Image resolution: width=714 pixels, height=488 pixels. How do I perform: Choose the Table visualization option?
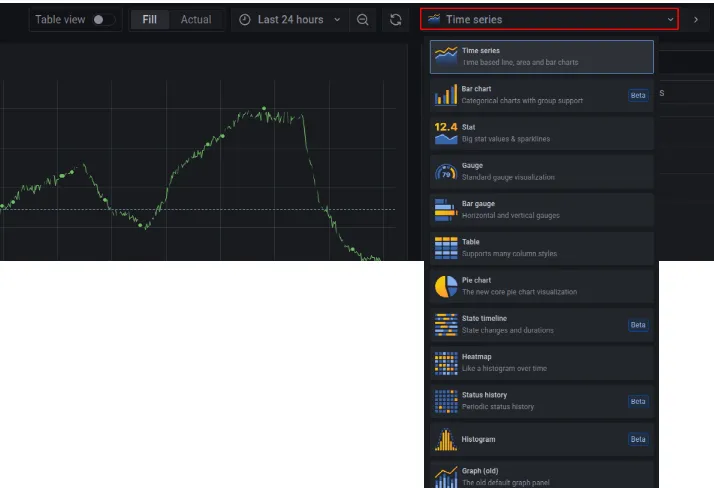tap(541, 248)
